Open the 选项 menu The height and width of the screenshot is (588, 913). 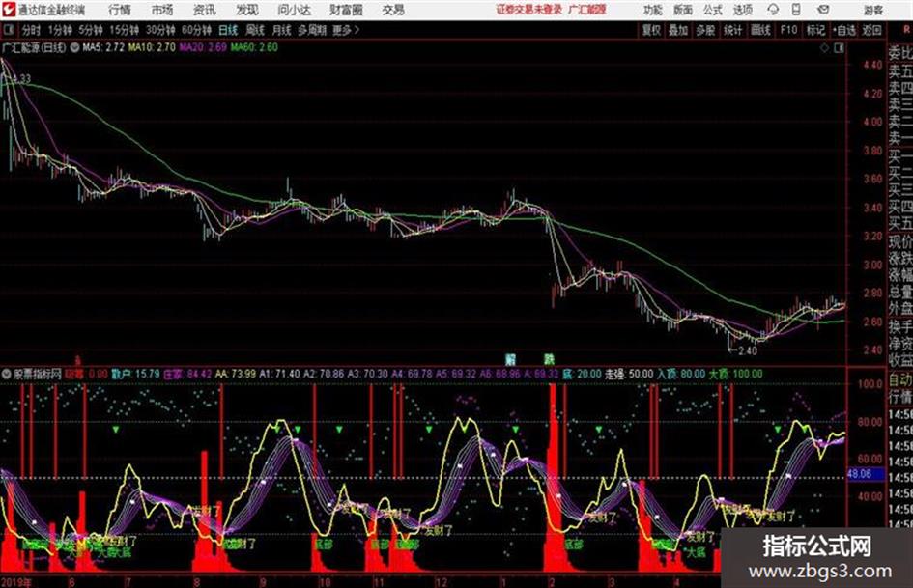(743, 10)
